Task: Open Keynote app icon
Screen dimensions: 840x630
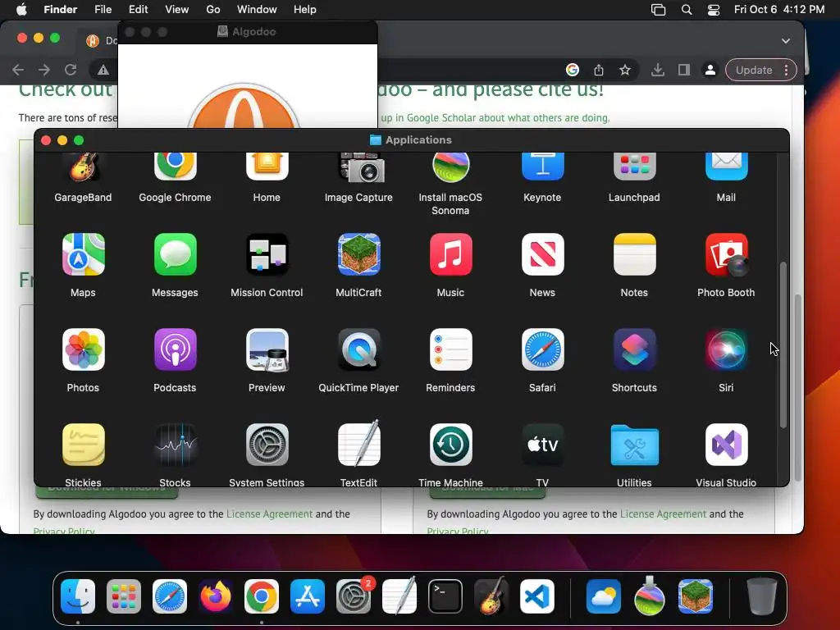Action: pyautogui.click(x=543, y=167)
